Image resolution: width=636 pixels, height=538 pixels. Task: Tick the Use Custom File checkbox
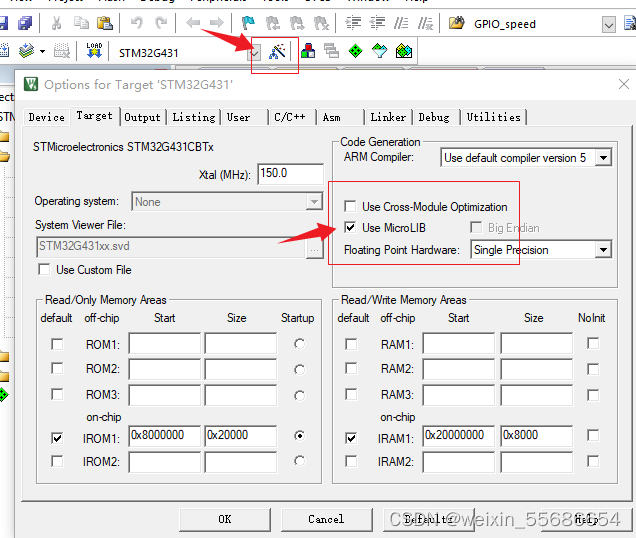(x=44, y=269)
